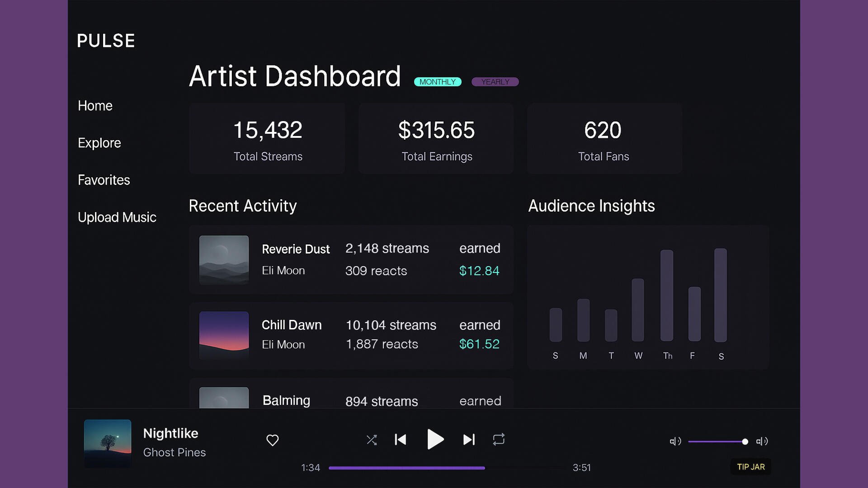Select the Thursday bar in Audience Insights
868x488 pixels.
point(667,296)
